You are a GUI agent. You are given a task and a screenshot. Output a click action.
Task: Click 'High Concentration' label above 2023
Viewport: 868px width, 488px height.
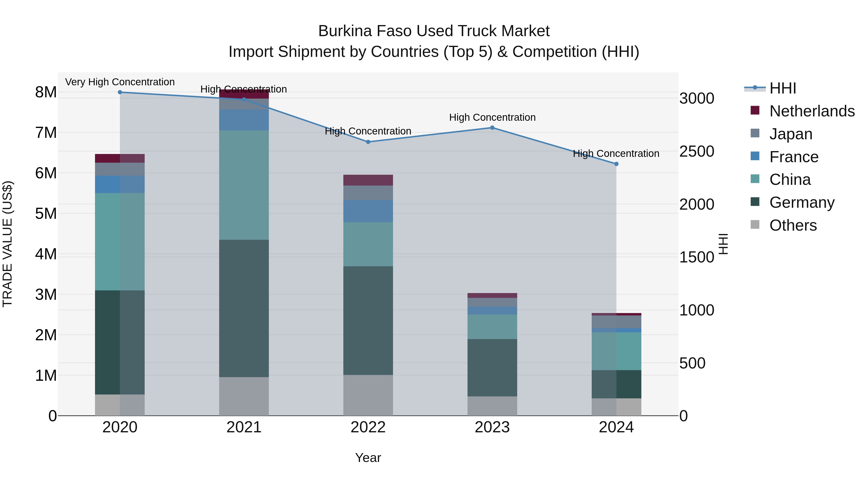pos(492,117)
